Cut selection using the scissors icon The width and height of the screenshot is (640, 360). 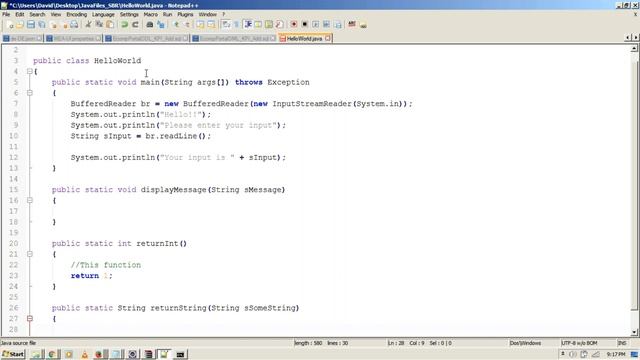[x=88, y=25]
